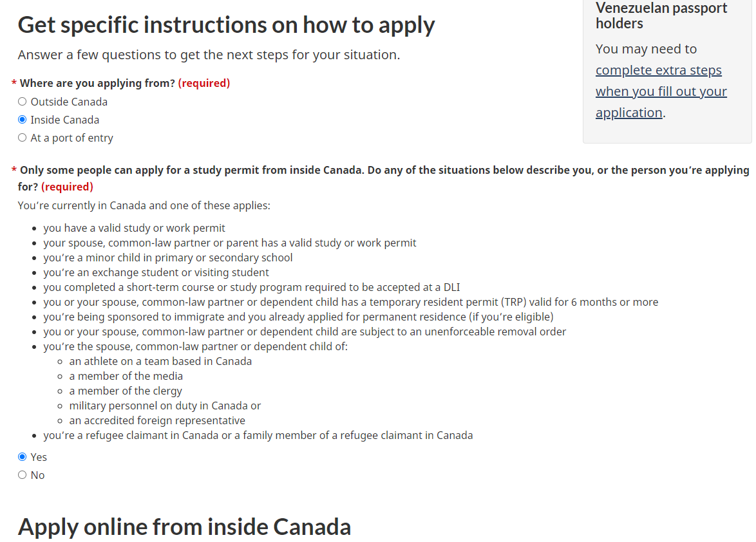Select the "Outside Canada" radio button

pos(23,102)
